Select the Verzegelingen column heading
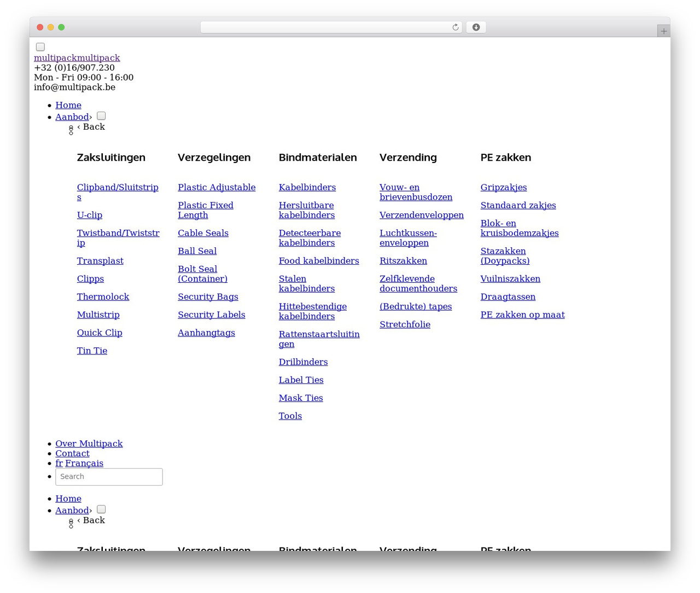 [x=214, y=158]
